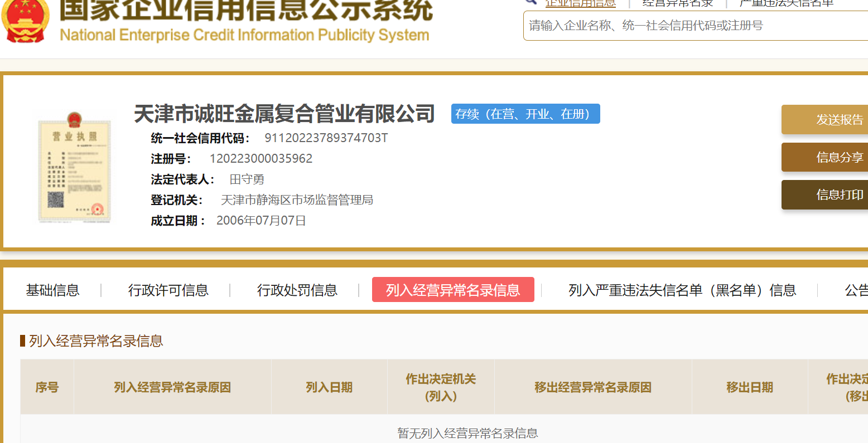
Task: Click the 信息分享 button
Action: coord(824,157)
